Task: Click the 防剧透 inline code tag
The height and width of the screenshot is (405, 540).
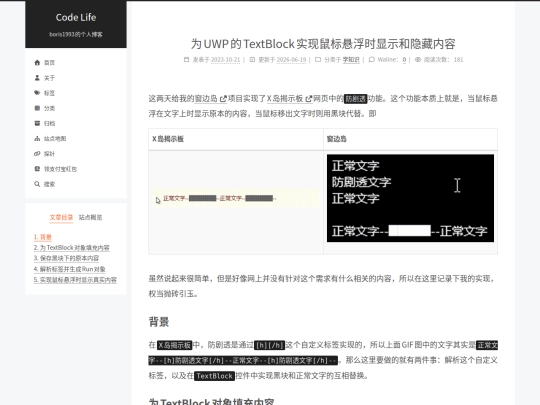Action: (x=356, y=99)
